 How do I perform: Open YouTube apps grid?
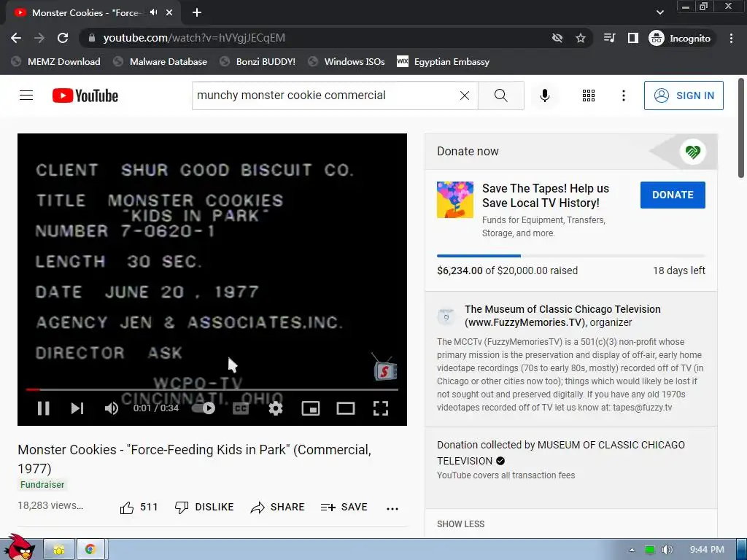coord(589,96)
